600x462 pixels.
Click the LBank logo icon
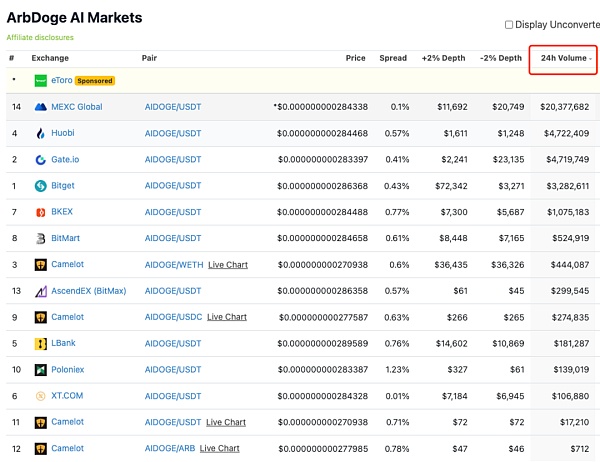pos(41,343)
